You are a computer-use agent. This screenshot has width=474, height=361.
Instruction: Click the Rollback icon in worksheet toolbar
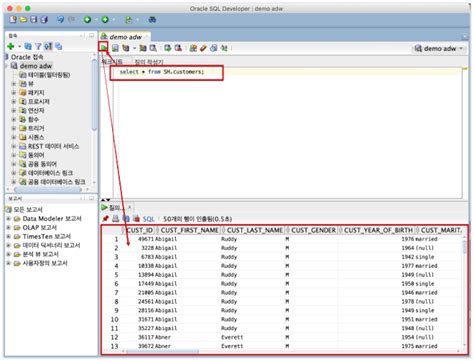coord(178,48)
